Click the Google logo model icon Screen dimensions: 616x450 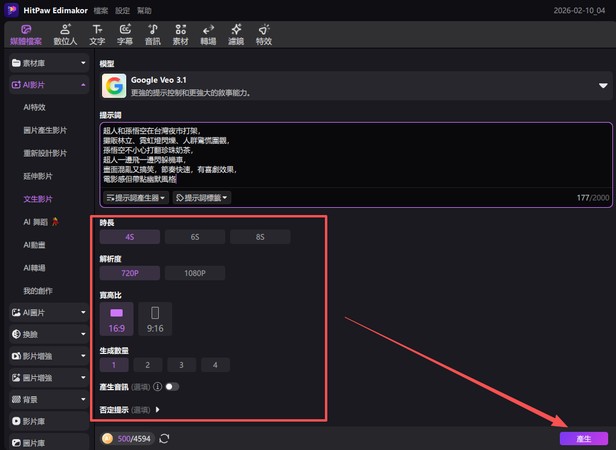(x=114, y=85)
